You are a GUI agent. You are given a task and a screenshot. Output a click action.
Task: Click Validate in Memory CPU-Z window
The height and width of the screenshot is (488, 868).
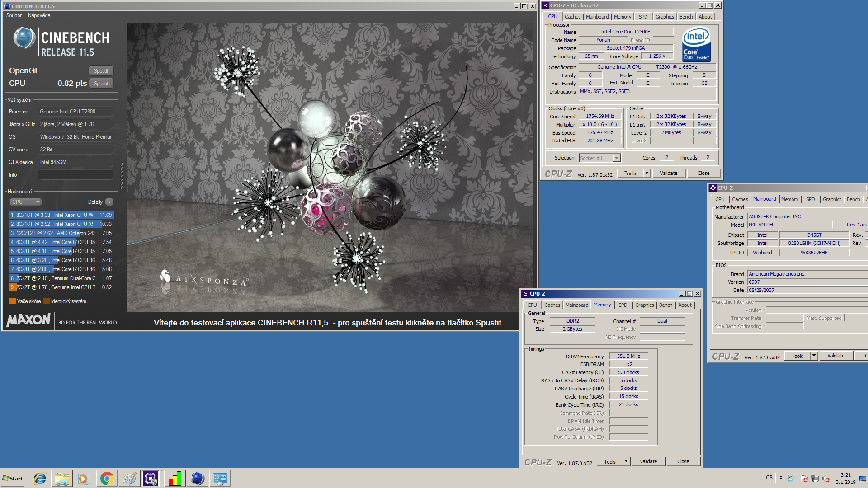pos(648,461)
